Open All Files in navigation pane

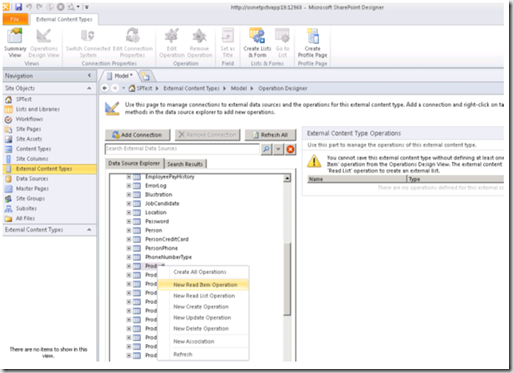click(25, 219)
